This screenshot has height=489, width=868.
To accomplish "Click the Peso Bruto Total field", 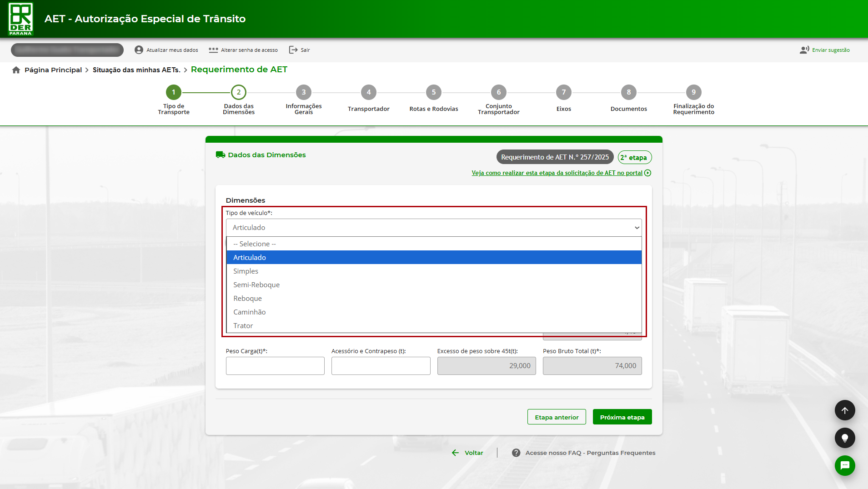I will (592, 366).
